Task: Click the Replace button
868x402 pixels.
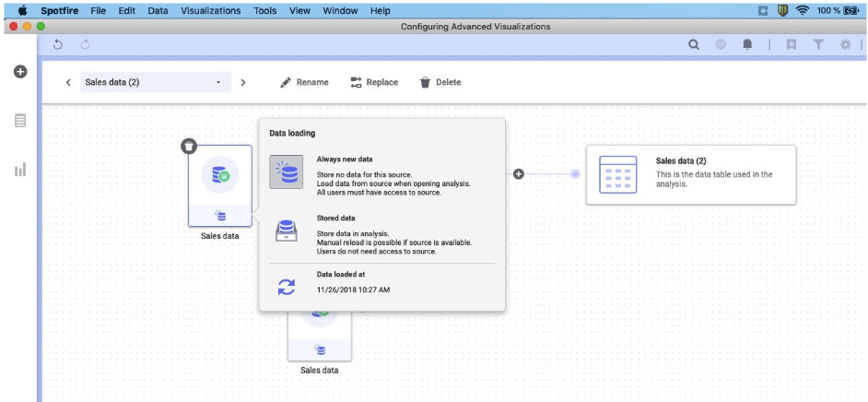Action: pos(374,82)
